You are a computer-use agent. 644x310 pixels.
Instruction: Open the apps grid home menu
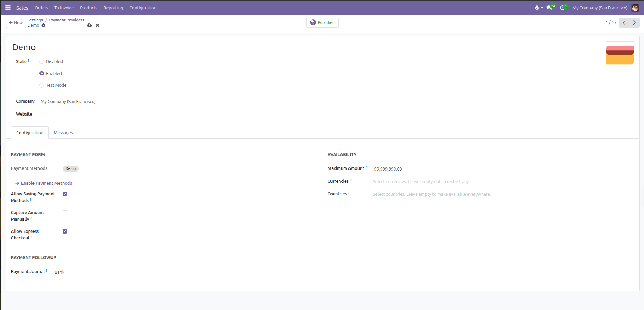(8, 8)
